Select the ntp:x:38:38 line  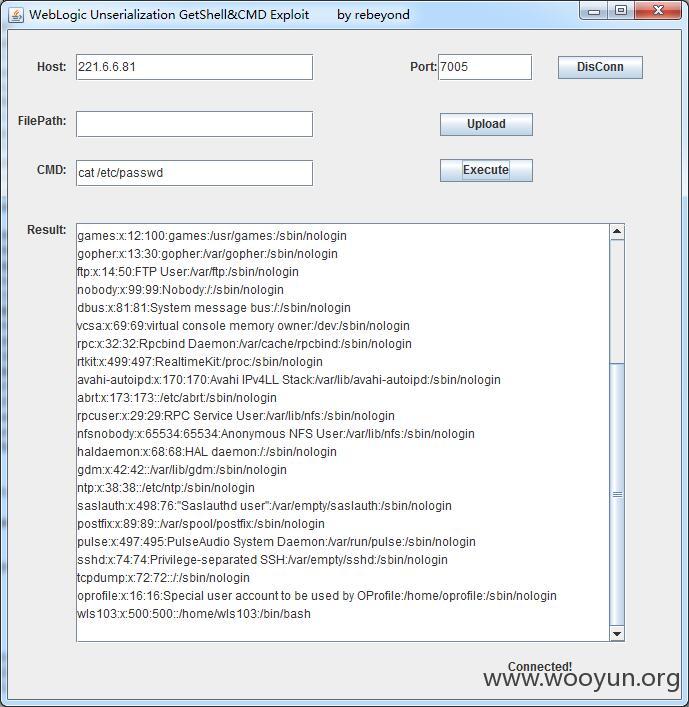tap(166, 488)
